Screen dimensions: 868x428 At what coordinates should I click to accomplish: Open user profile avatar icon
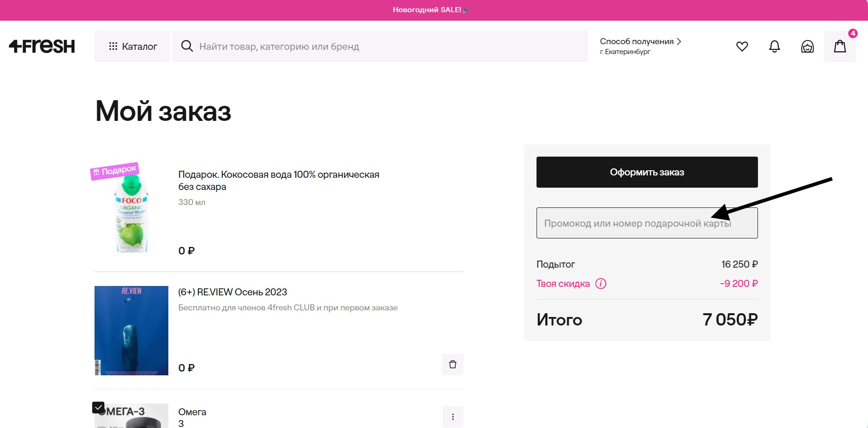pyautogui.click(x=807, y=46)
